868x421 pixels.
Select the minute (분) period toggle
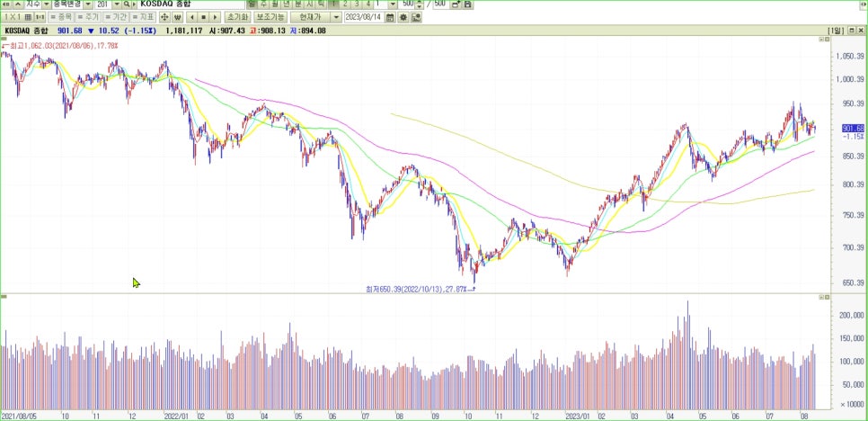click(x=297, y=4)
